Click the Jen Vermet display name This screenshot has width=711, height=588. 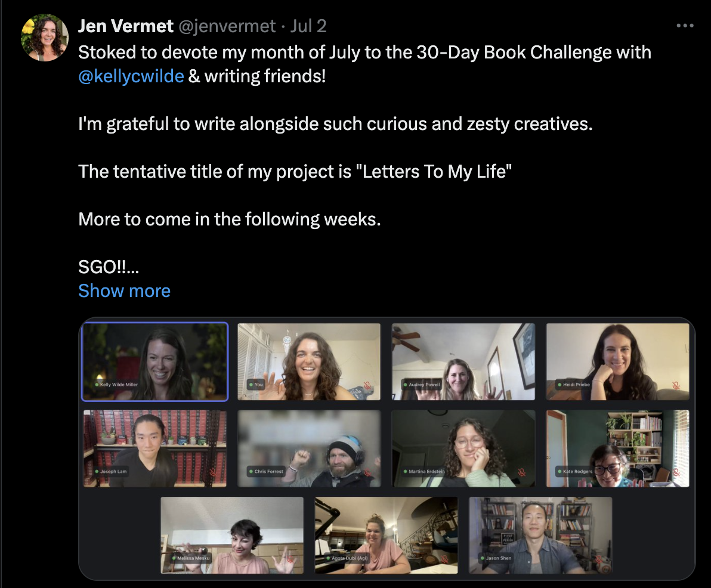(x=126, y=26)
